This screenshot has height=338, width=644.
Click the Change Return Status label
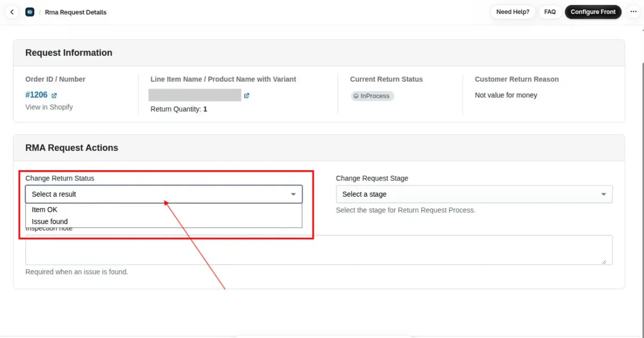coord(60,178)
